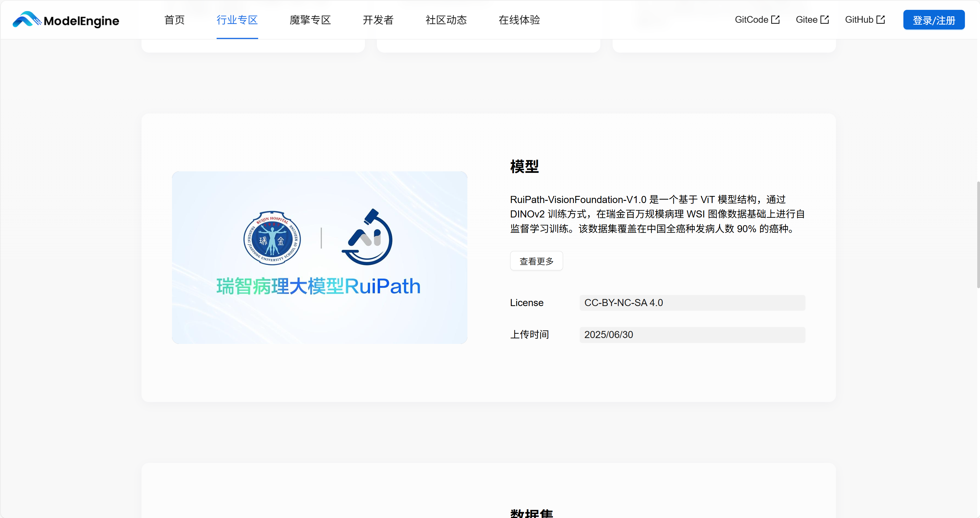The height and width of the screenshot is (518, 980).
Task: Open GitCode via its external link icon
Action: [775, 19]
